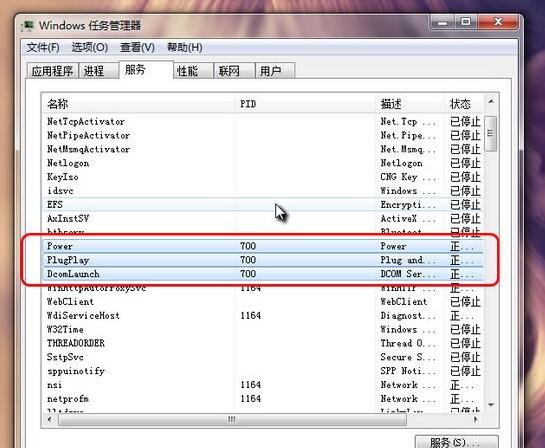Viewport: 545px width, 448px height.
Task: Sort by the 描述 column header
Action: tap(411, 104)
